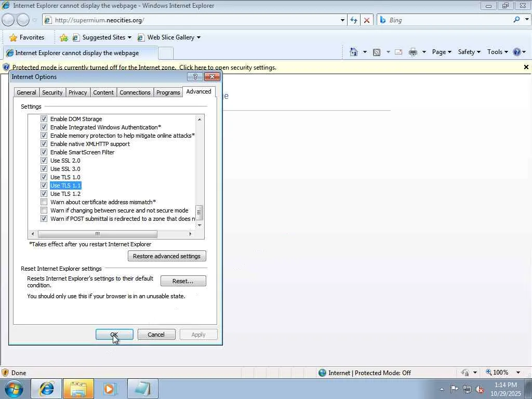Check Warn about certificate address mismatch
The image size is (532, 399).
44,202
